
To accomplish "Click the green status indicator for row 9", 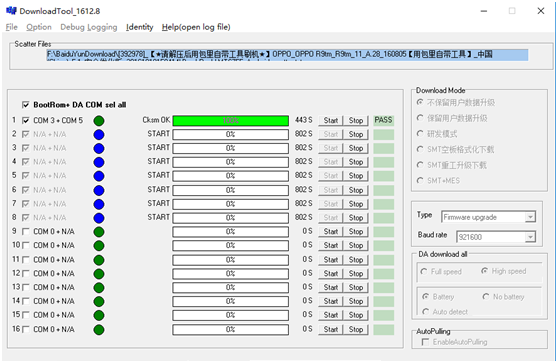I will click(x=99, y=232).
